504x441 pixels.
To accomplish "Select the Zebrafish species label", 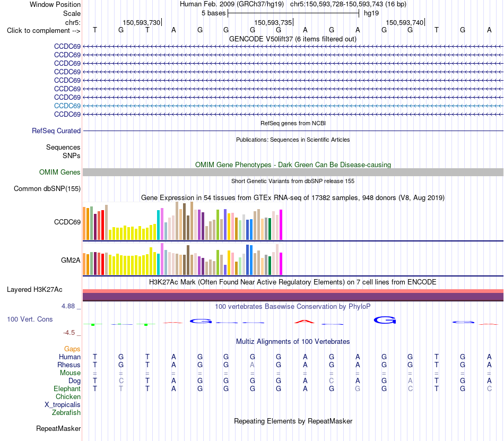I will pyautogui.click(x=66, y=412).
